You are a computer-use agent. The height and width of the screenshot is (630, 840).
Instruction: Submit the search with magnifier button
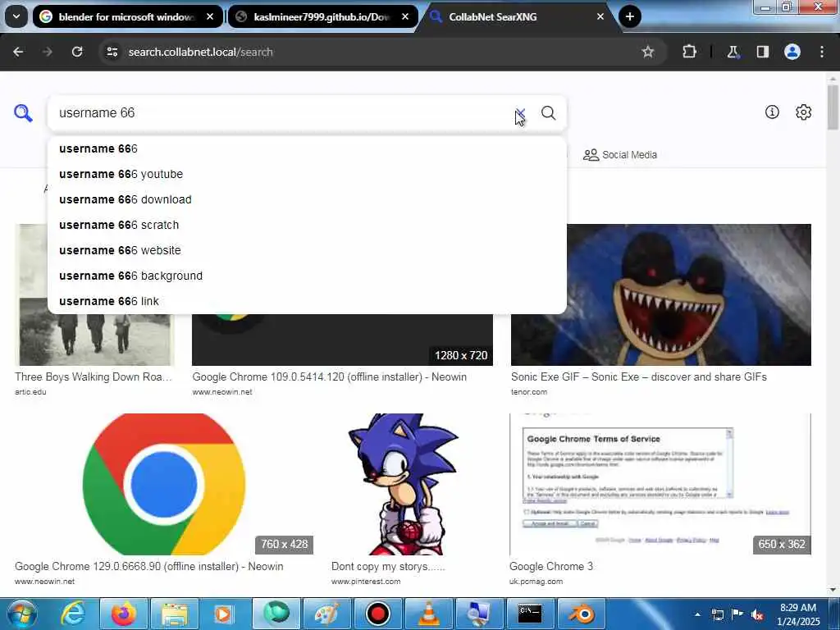coord(548,113)
